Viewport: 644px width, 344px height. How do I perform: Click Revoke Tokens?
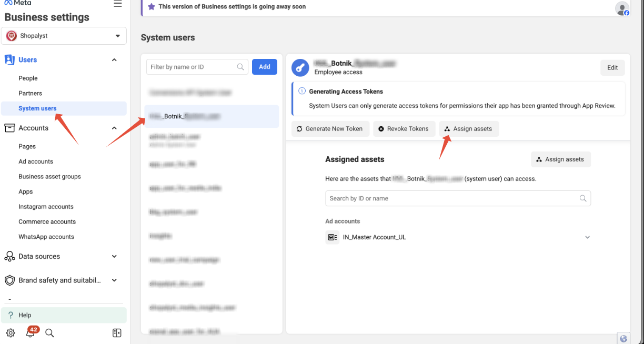404,129
